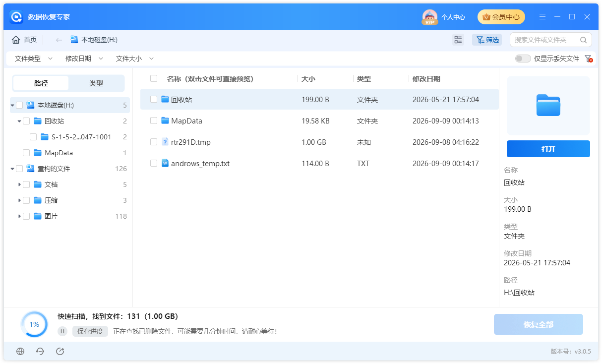Open 个人中心 link
602x364 pixels.
[x=453, y=17]
